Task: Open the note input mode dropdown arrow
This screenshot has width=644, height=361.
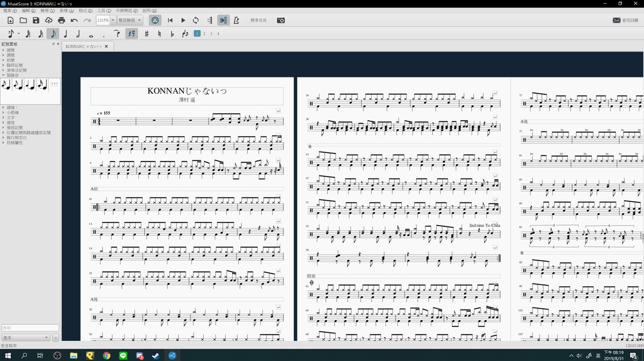Action: [x=18, y=34]
